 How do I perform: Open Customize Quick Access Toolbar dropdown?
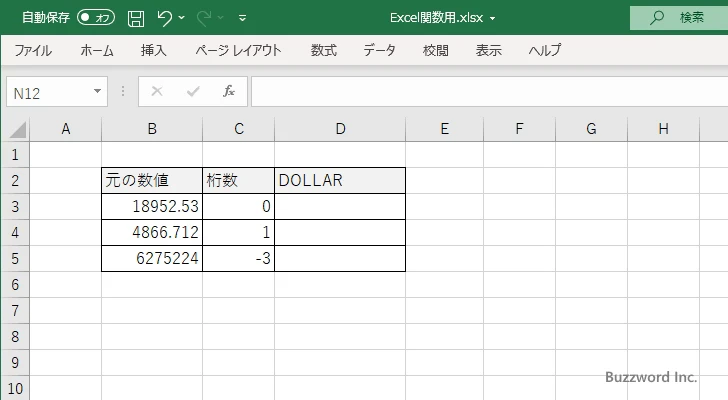242,18
